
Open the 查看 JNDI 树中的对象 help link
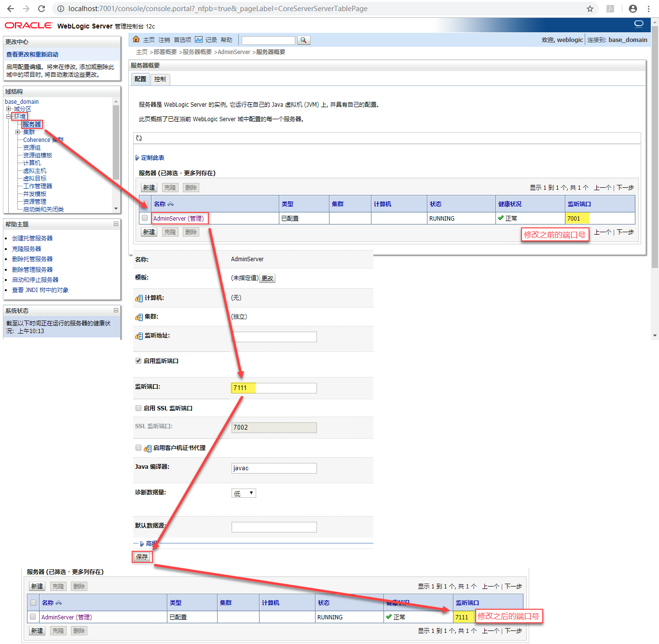pos(40,290)
